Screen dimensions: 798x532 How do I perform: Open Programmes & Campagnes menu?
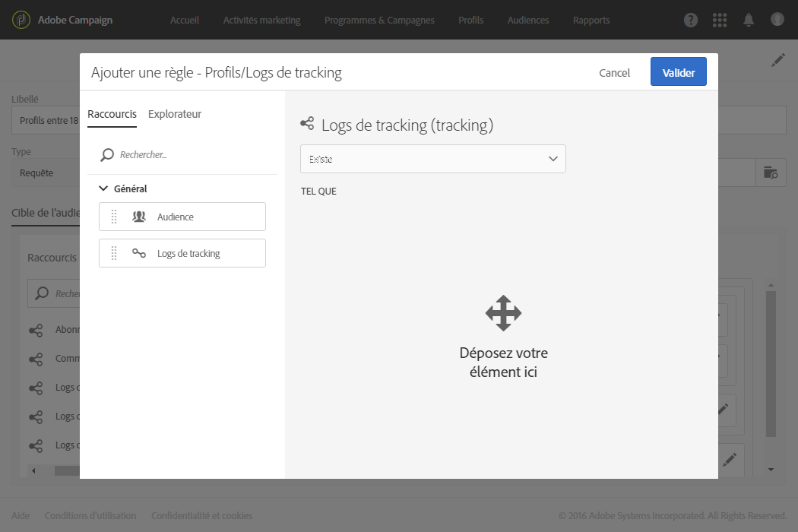(x=379, y=21)
